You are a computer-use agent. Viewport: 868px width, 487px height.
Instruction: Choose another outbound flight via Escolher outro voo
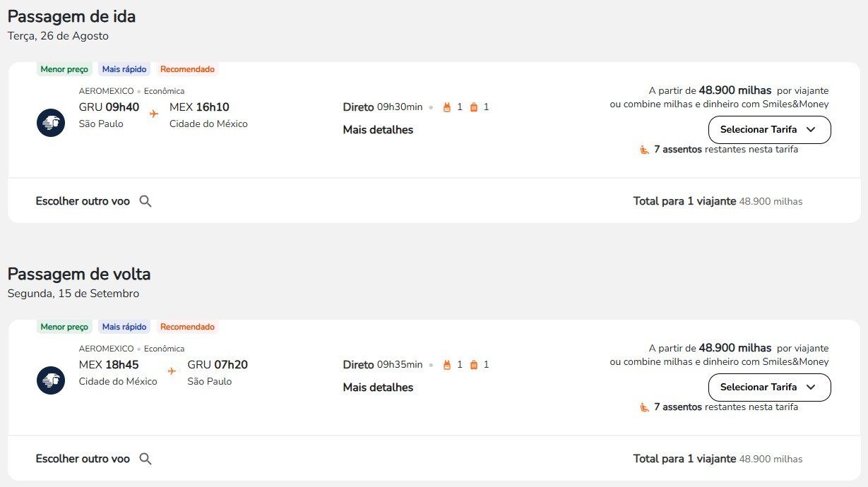83,201
